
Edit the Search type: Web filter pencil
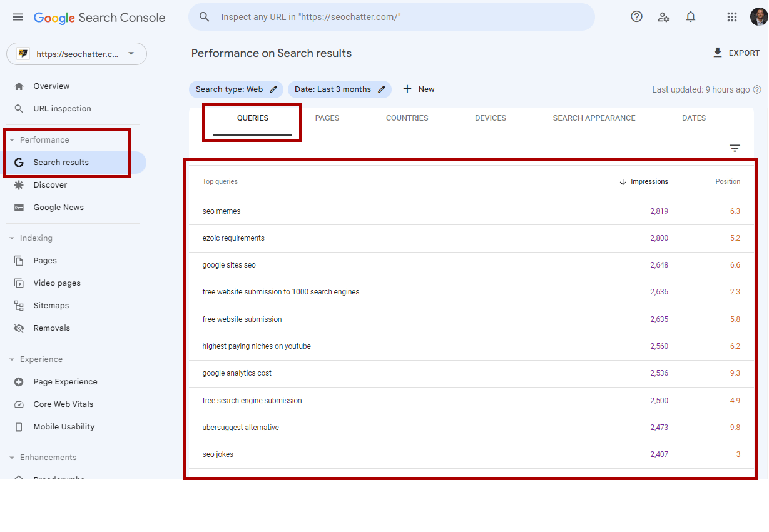273,89
